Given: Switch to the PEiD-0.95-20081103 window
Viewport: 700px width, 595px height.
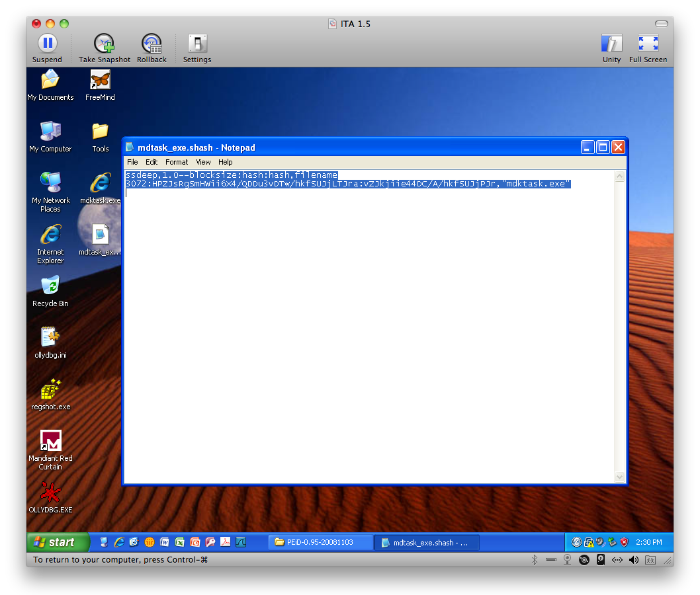Looking at the screenshot, I should 320,541.
